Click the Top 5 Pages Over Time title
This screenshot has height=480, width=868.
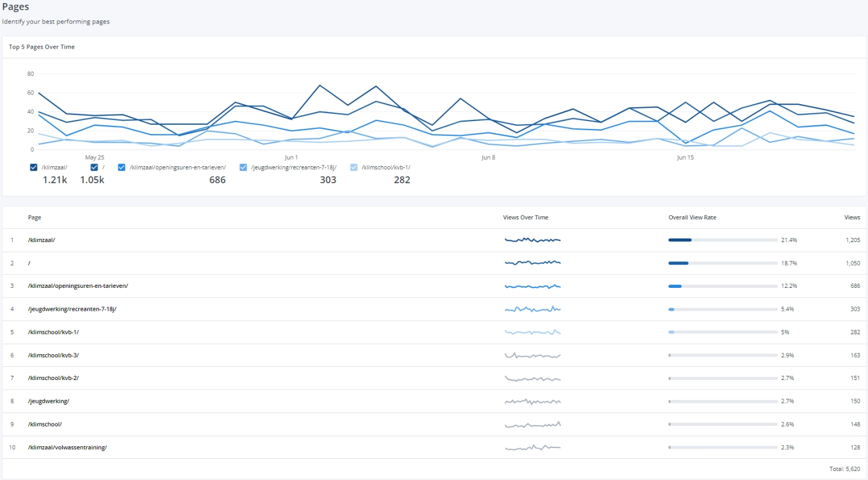click(x=42, y=47)
